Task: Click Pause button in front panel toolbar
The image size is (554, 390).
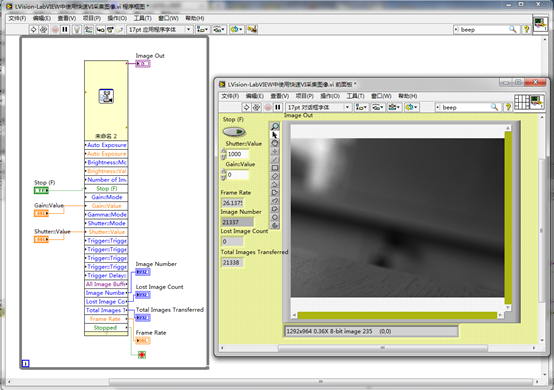Action: pos(278,107)
